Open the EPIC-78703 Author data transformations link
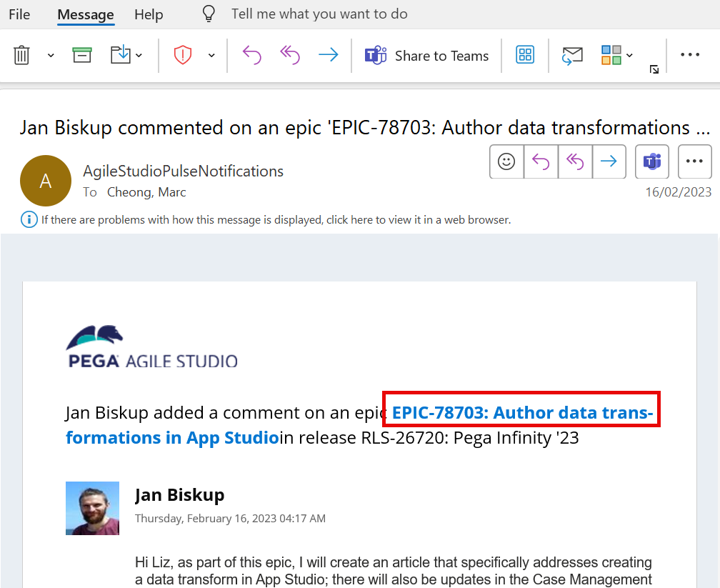720x588 pixels. 523,413
